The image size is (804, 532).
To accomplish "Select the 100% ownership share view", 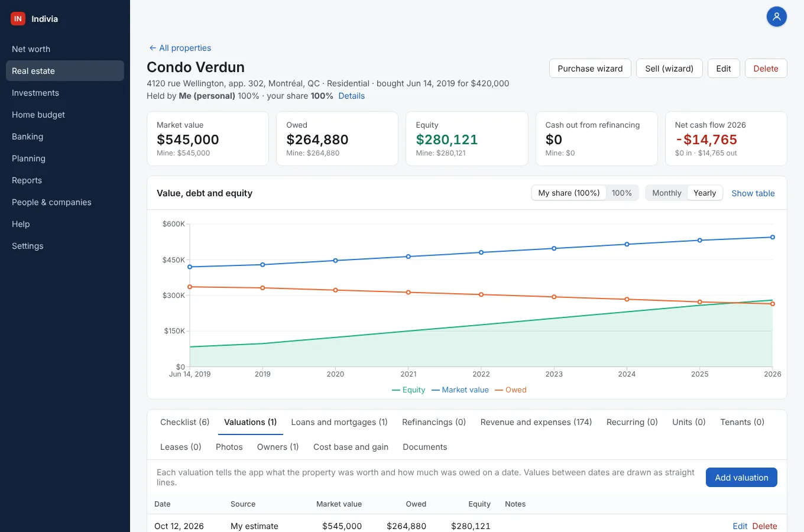I will 621,193.
